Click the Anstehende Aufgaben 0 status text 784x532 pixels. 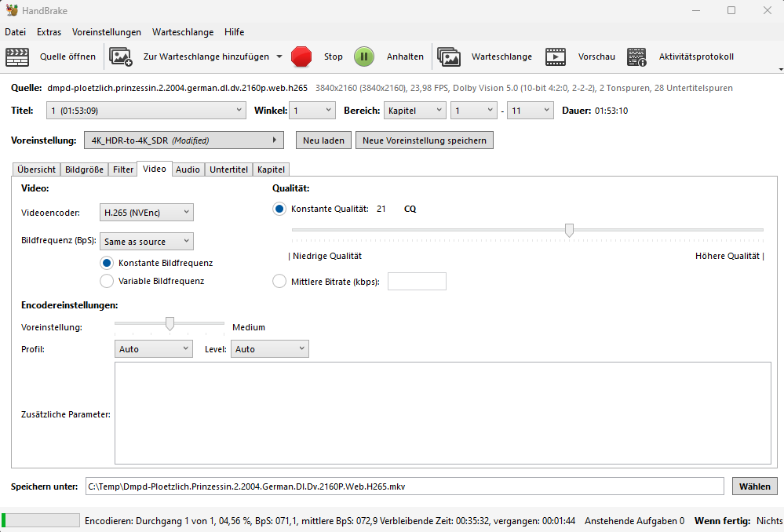click(x=635, y=520)
